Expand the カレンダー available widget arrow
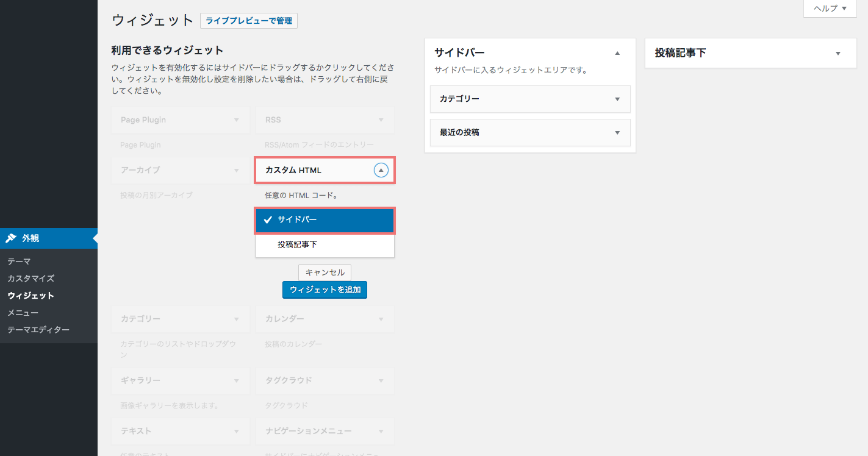 tap(381, 319)
